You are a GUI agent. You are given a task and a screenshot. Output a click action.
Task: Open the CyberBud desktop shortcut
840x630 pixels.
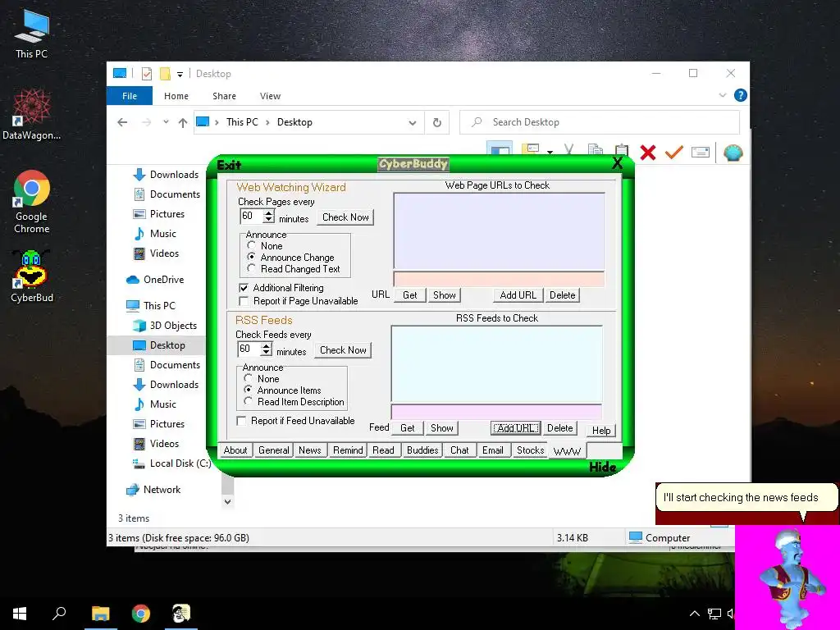coord(32,276)
